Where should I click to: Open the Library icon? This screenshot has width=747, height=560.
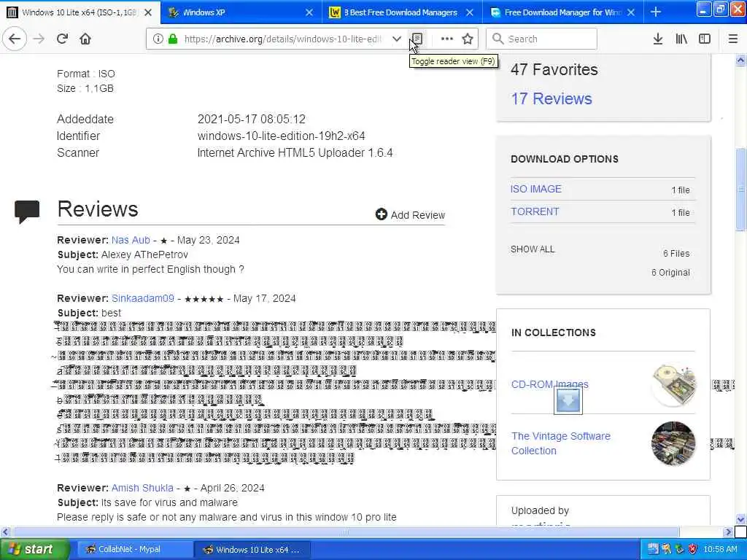point(681,39)
